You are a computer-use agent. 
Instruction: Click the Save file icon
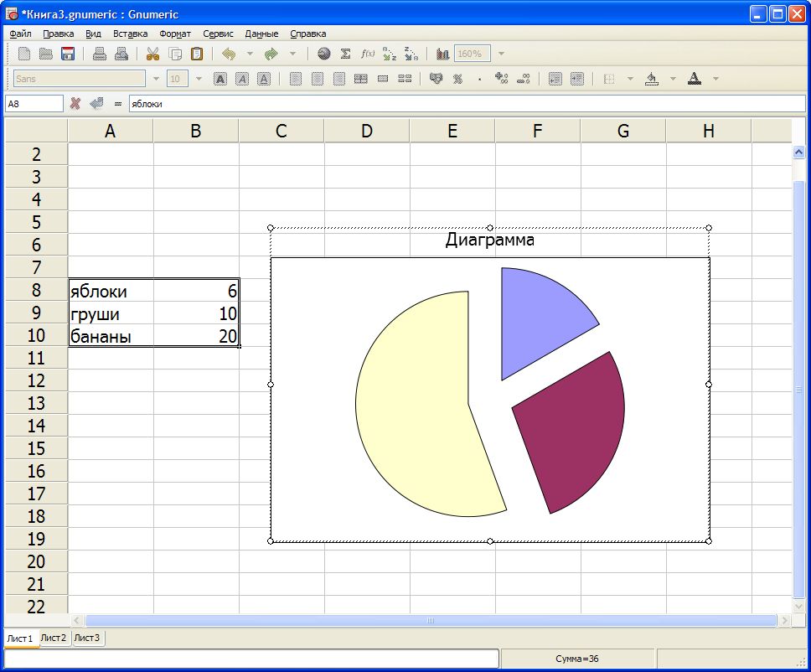point(68,54)
